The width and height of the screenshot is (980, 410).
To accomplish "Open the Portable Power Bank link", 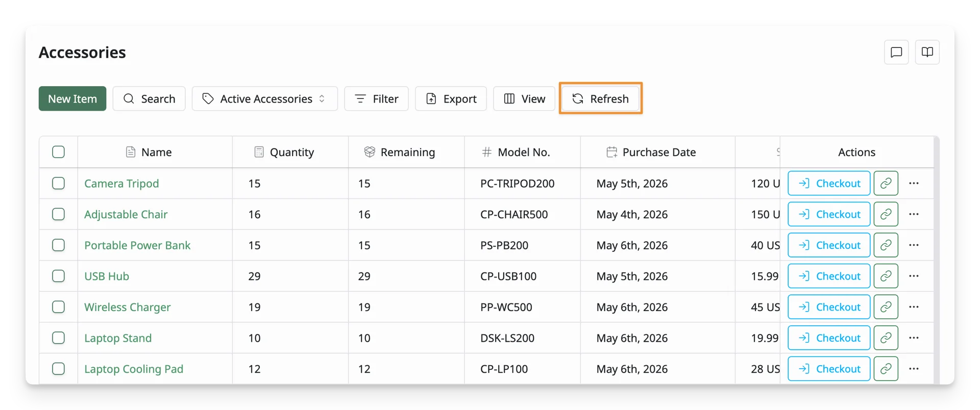I will (137, 245).
